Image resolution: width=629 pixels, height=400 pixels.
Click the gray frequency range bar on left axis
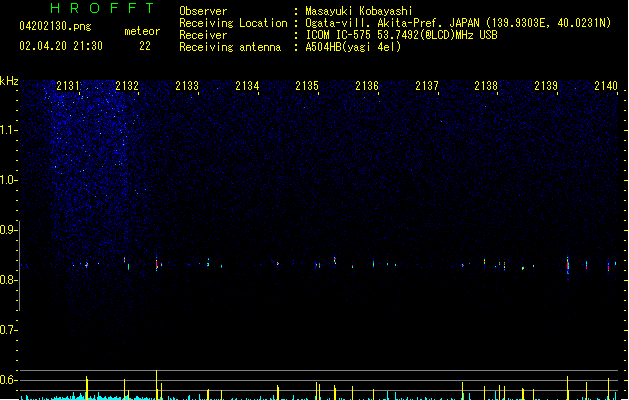click(x=20, y=266)
